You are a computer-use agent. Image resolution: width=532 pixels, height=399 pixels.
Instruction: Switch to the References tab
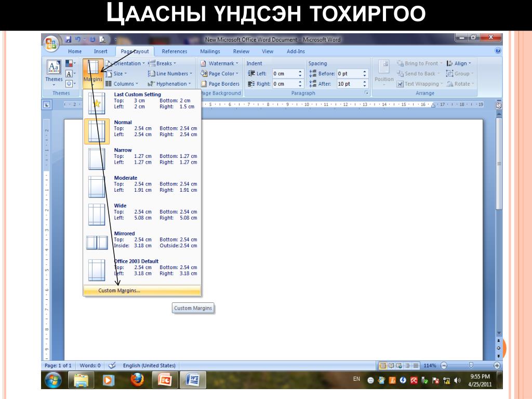tap(175, 51)
